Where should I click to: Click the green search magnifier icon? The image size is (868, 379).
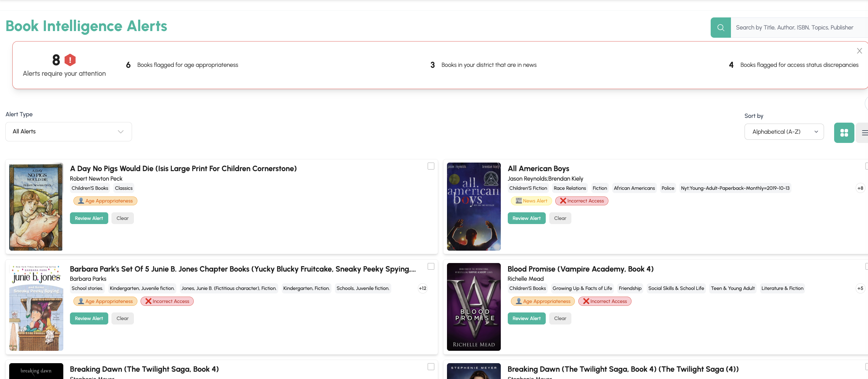coord(720,28)
